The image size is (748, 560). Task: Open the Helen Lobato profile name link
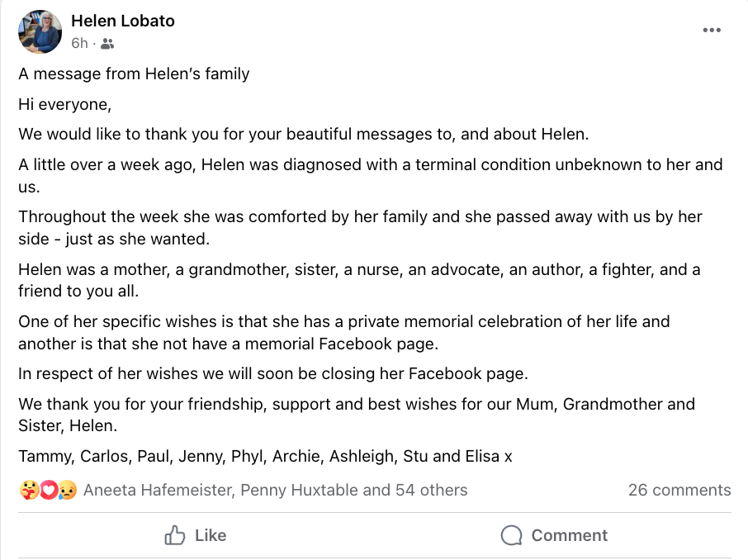[123, 21]
